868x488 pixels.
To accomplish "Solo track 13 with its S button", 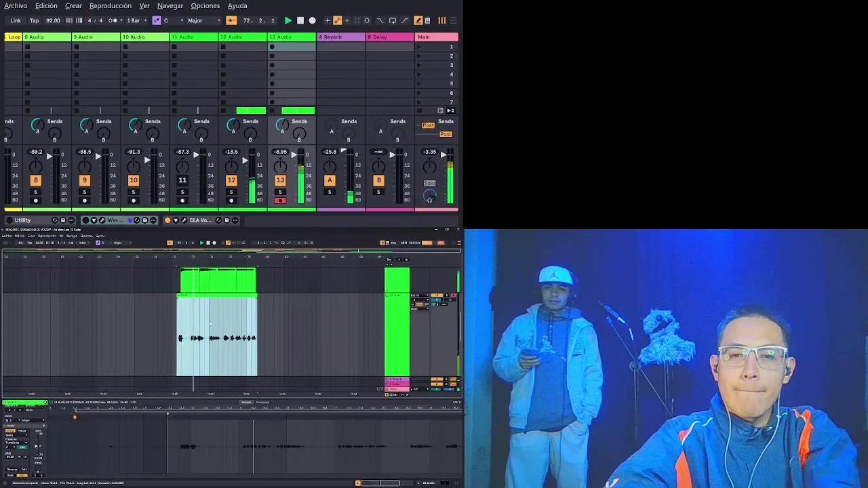I will pos(280,192).
